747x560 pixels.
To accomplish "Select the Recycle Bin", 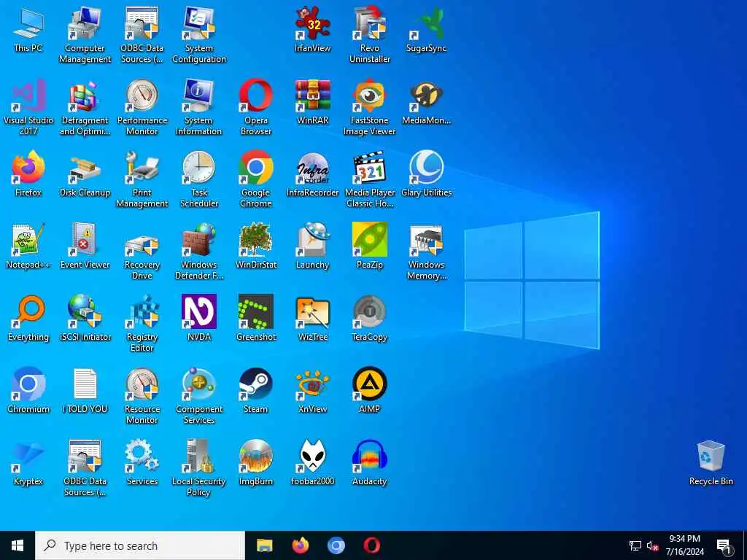I will coord(711,462).
